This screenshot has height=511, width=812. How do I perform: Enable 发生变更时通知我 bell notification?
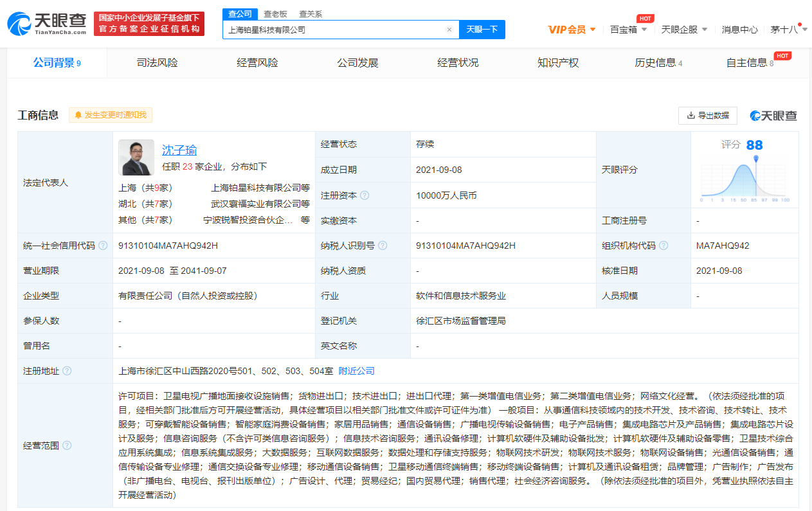(111, 115)
